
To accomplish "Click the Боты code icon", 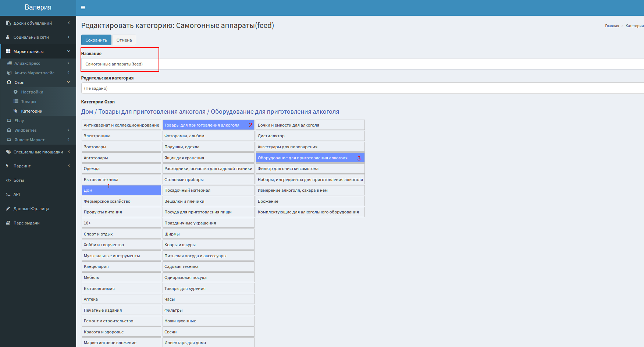I will [8, 180].
